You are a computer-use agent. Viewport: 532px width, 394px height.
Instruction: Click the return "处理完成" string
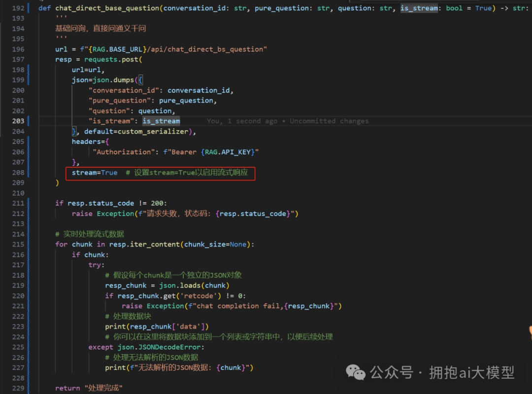[103, 388]
